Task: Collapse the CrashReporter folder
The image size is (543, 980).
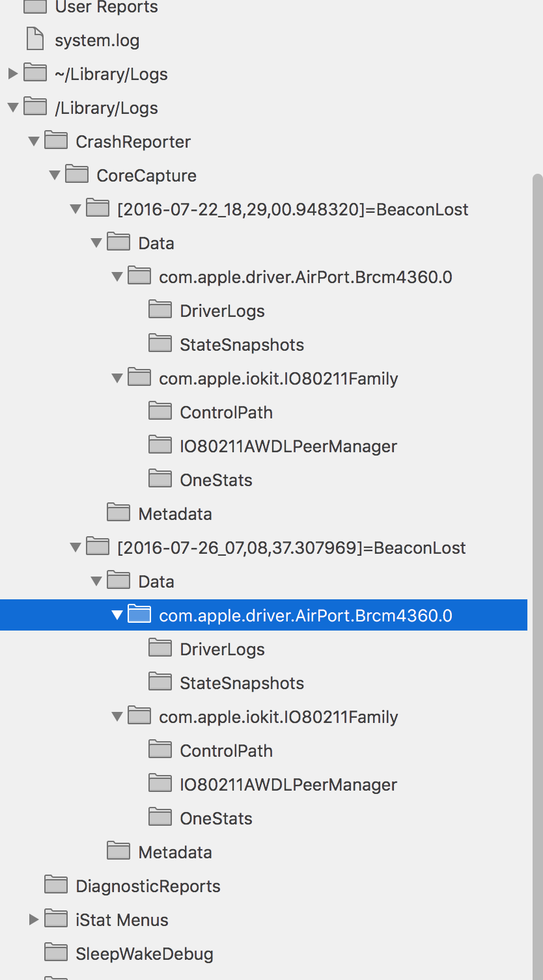Action: 34,142
